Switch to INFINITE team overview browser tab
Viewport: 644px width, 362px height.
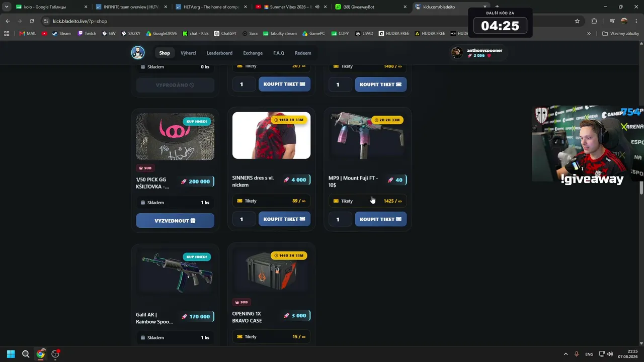coord(132,7)
